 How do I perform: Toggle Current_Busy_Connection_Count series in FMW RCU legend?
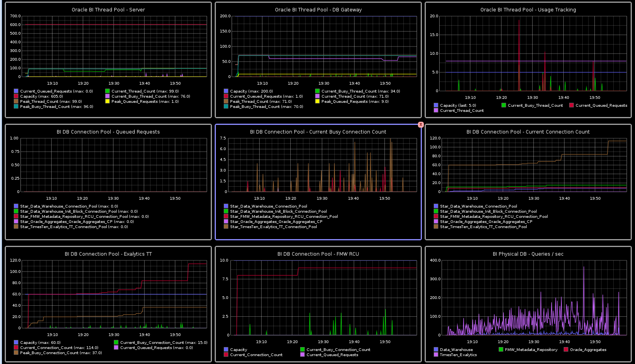(303, 349)
